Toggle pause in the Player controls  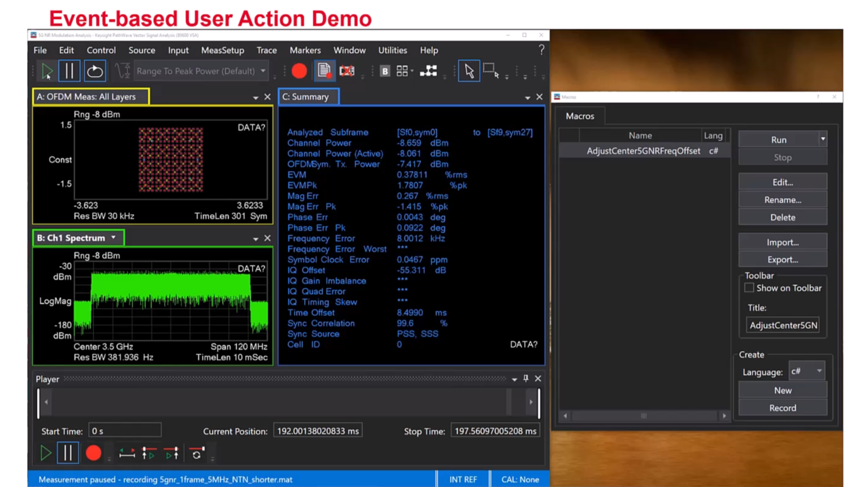[67, 453]
